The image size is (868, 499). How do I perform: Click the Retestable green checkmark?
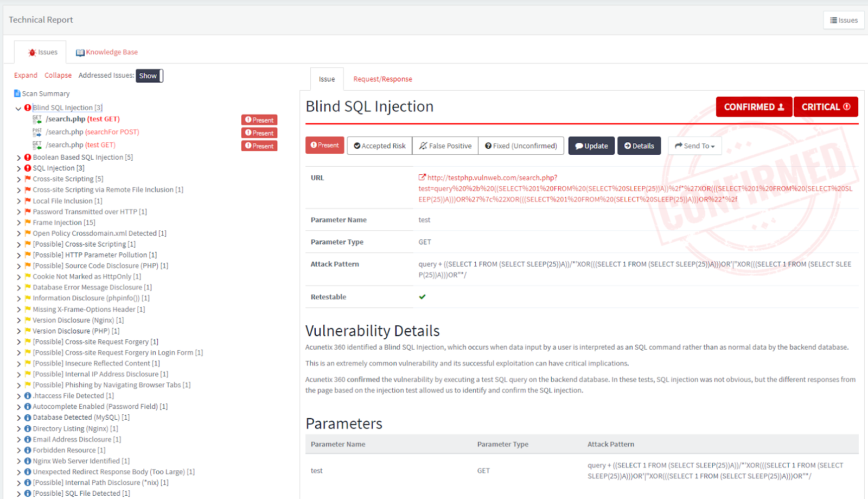click(x=422, y=297)
